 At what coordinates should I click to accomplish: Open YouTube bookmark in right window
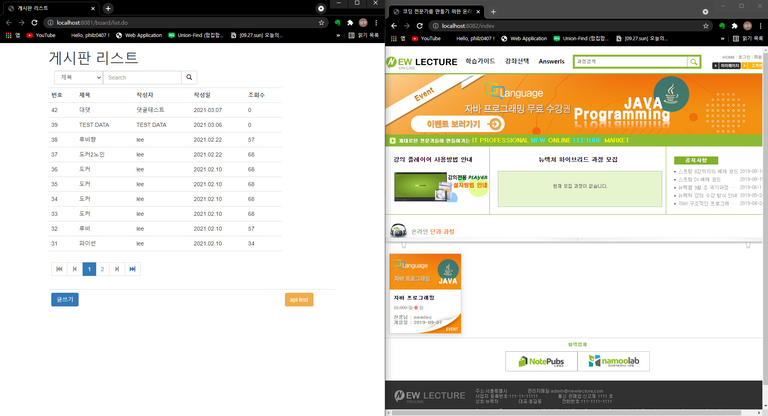426,39
